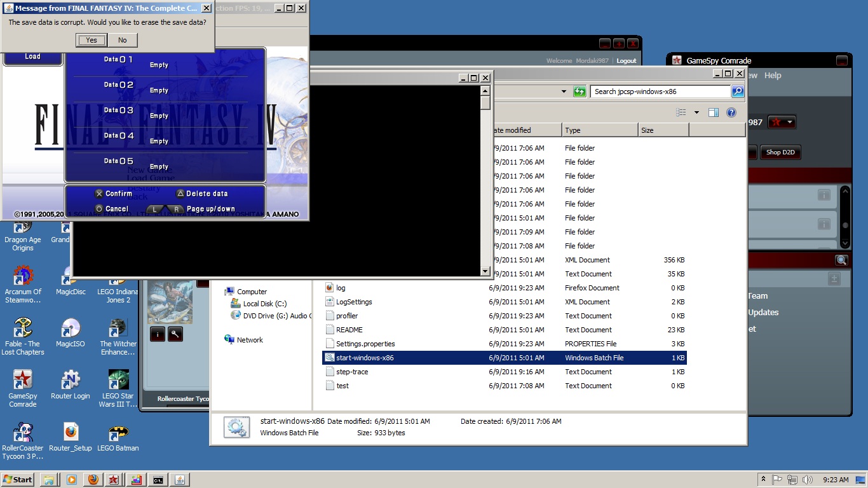Click Yes to erase the save data
The image size is (868, 488).
[92, 40]
